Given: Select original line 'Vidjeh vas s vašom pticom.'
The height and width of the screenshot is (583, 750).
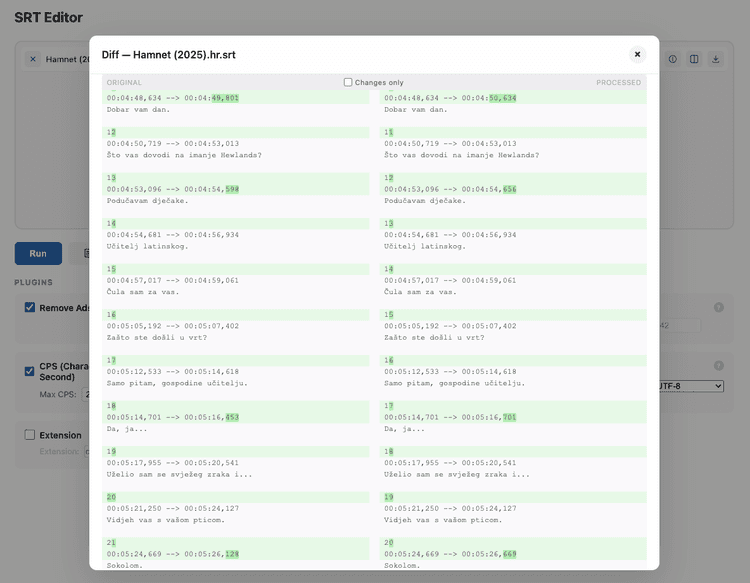Looking at the screenshot, I should click(165, 520).
